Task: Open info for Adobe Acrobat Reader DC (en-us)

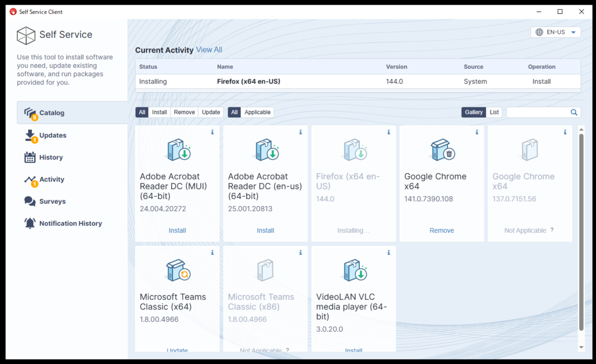Action: pyautogui.click(x=300, y=132)
